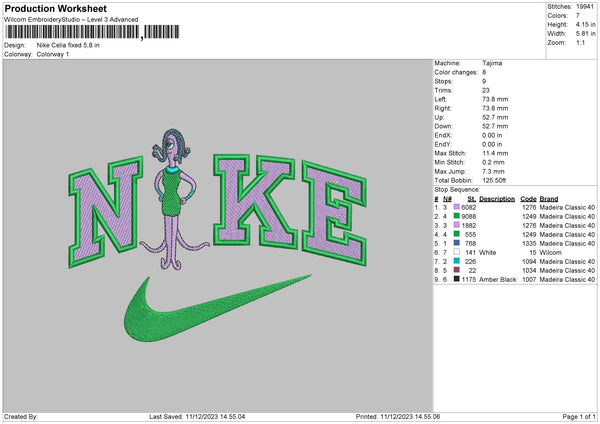Click the 'Up:' measurement label
Viewport: 600px width, 424px height.
point(439,117)
